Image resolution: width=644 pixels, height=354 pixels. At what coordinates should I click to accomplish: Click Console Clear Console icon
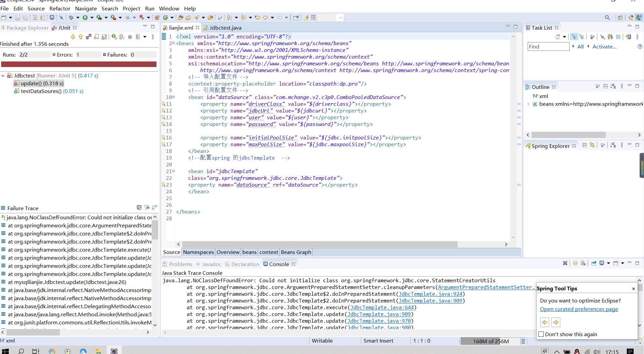tap(583, 263)
